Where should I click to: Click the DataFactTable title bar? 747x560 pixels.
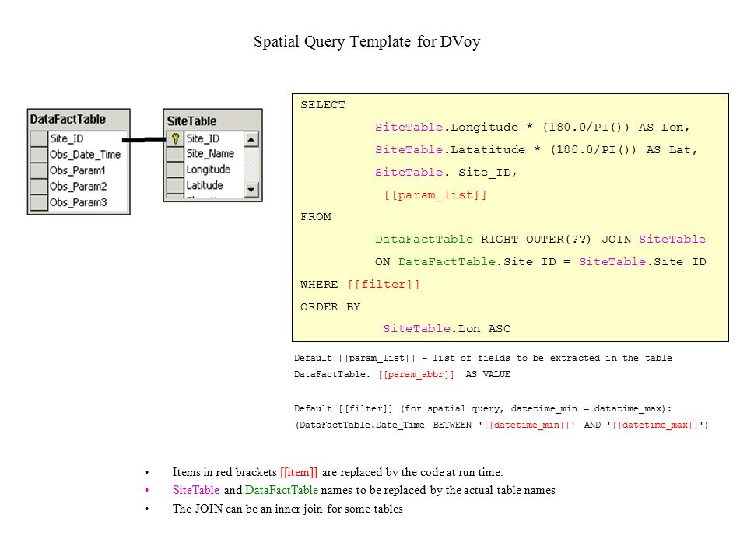(x=79, y=119)
